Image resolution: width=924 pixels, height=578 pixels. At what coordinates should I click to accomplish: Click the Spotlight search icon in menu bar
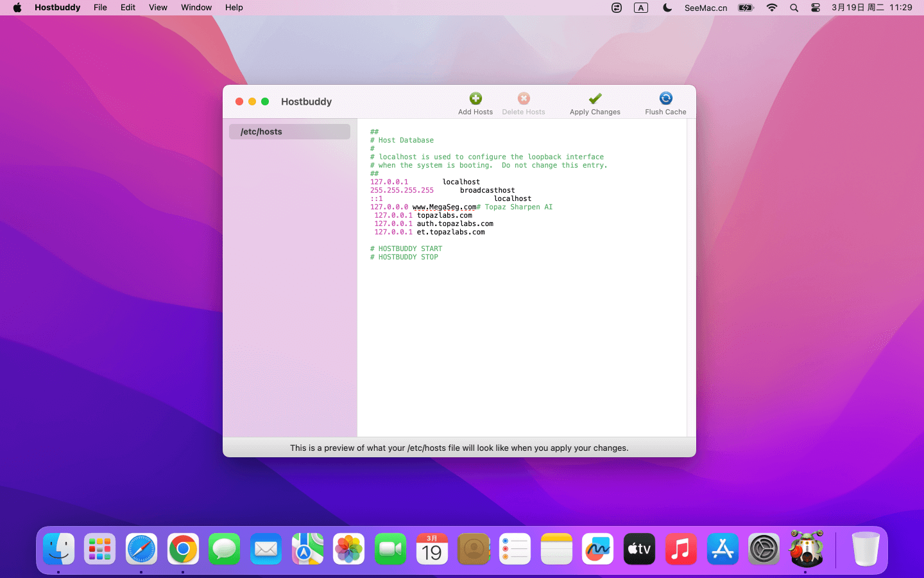click(x=794, y=8)
